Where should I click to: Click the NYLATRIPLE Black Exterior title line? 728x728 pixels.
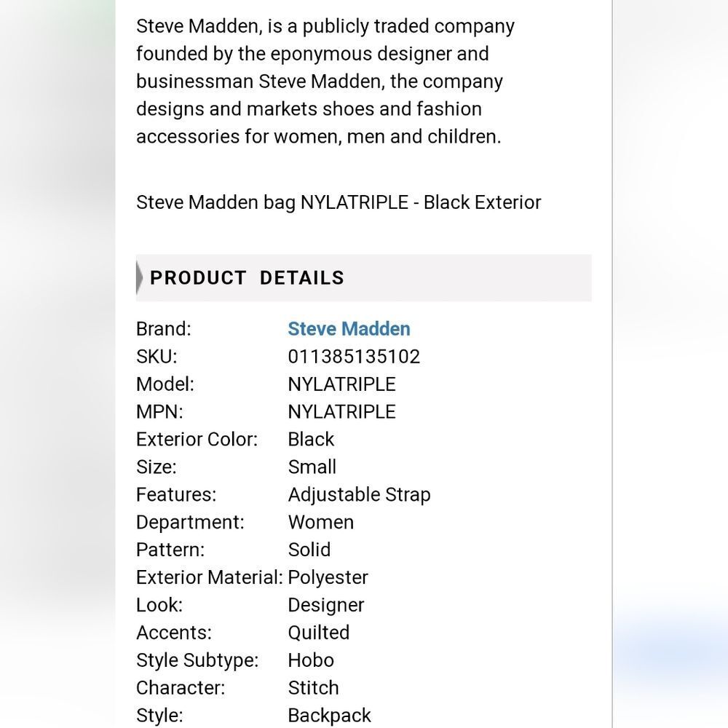click(339, 202)
